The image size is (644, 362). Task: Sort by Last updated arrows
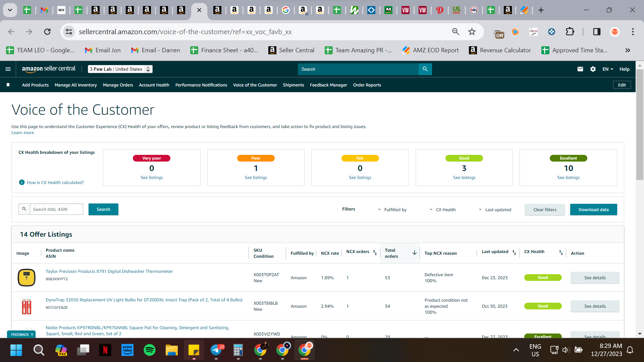tap(514, 252)
